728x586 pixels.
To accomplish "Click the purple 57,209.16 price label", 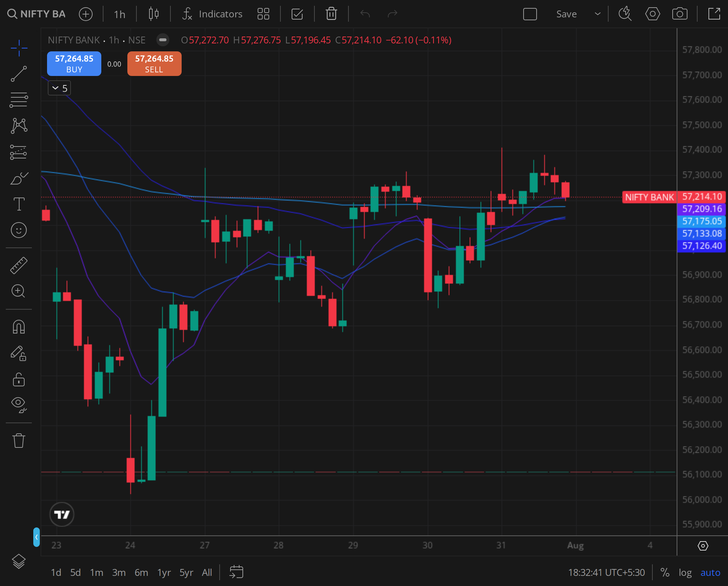I will [x=702, y=209].
